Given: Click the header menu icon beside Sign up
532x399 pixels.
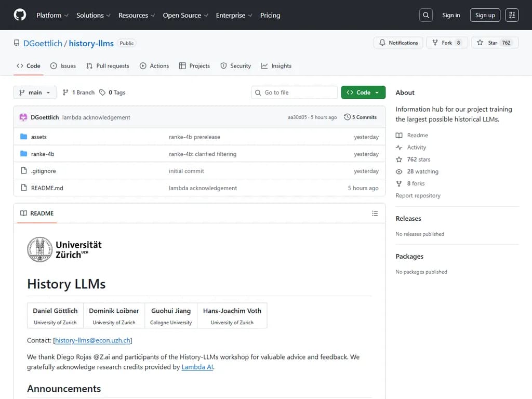Looking at the screenshot, I should [x=512, y=15].
